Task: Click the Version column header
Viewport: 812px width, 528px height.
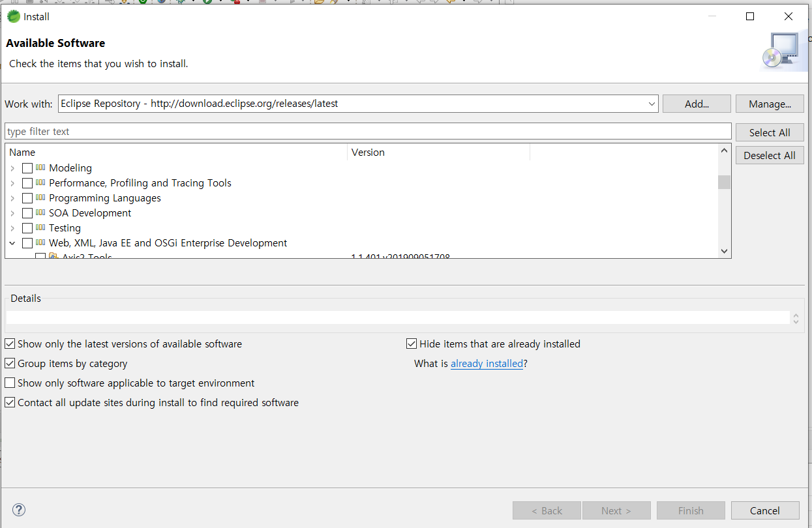Action: 438,152
